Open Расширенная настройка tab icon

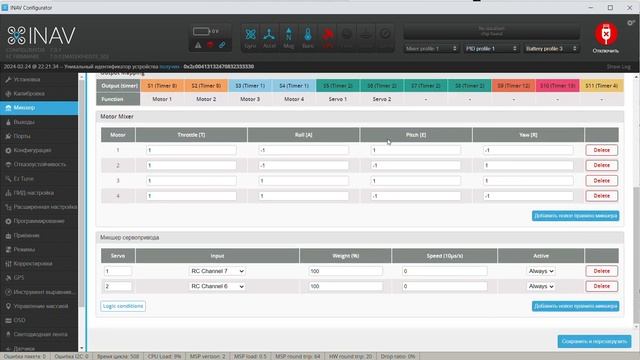(8, 207)
